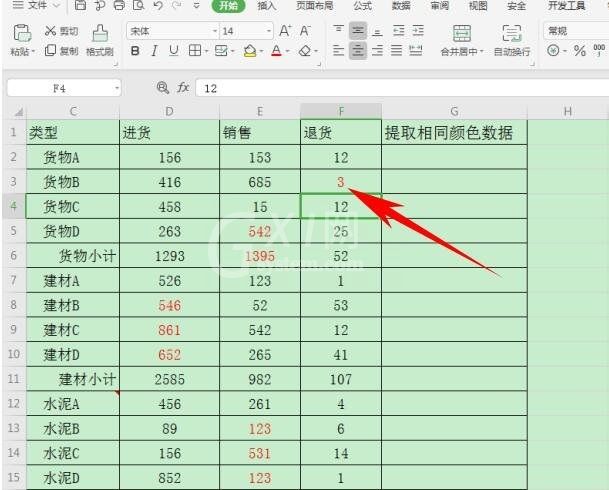
Task: Expand the Merge and Center dropdown arrow
Action: 482,52
